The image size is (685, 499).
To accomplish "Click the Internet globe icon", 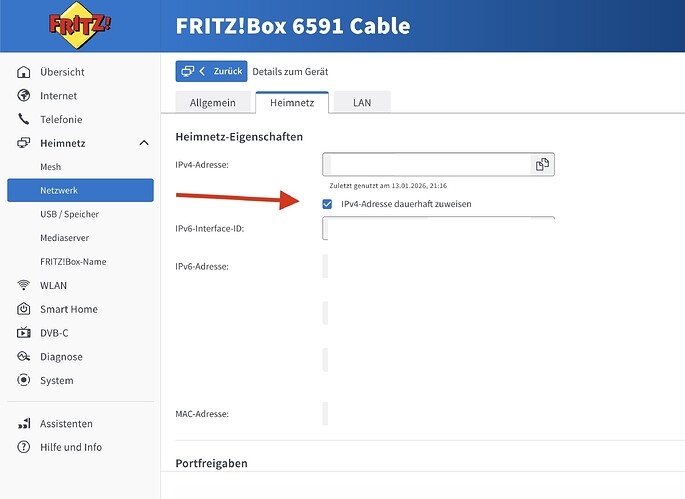I will [x=24, y=96].
